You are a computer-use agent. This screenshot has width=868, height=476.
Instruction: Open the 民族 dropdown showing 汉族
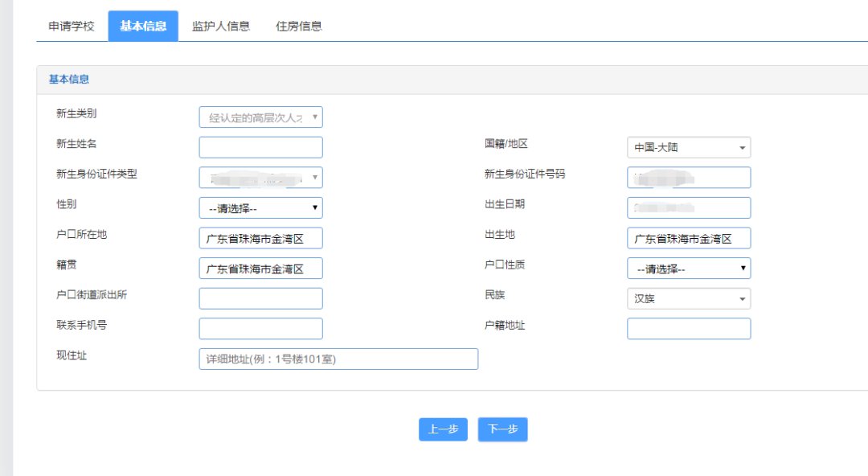[689, 298]
